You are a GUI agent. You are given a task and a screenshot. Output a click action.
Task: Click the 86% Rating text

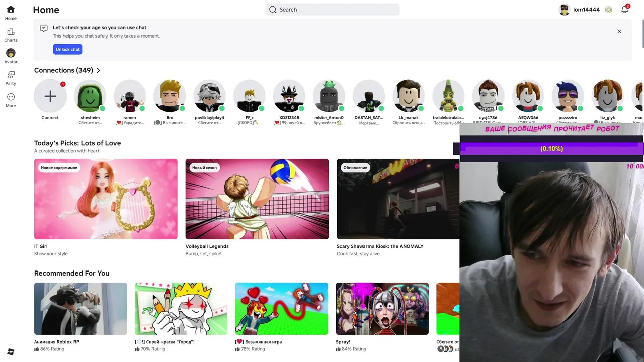coord(52,349)
